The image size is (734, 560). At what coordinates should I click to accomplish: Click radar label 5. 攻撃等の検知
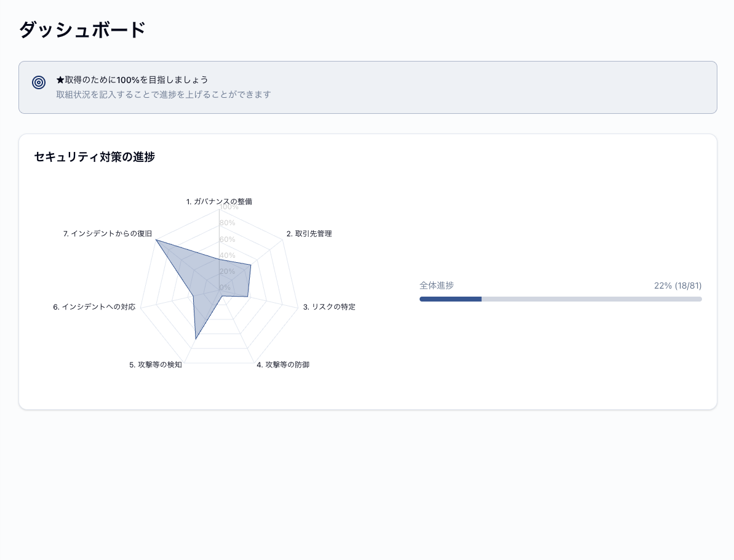156,365
